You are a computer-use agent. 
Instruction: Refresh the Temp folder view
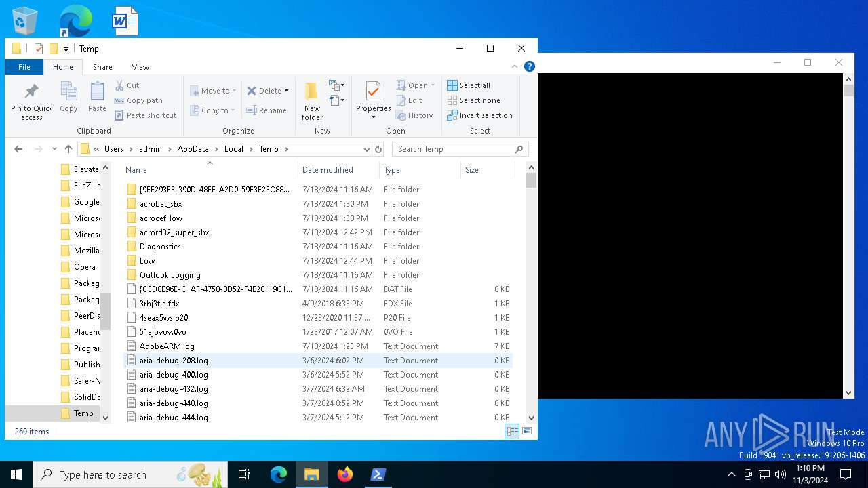pos(378,149)
